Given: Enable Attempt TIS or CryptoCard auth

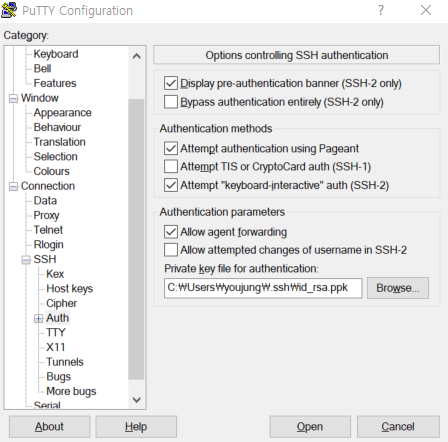Looking at the screenshot, I should 171,166.
